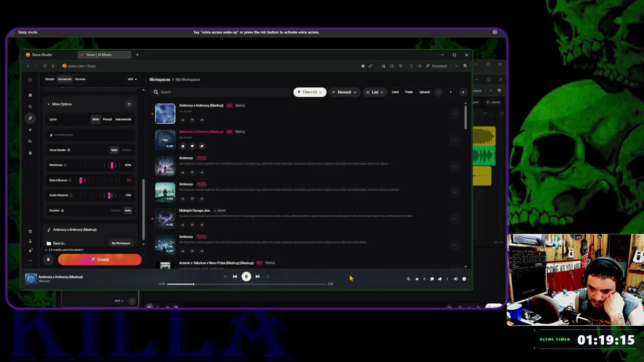Go to the previous track
644x362 pixels.
pyautogui.click(x=234, y=277)
